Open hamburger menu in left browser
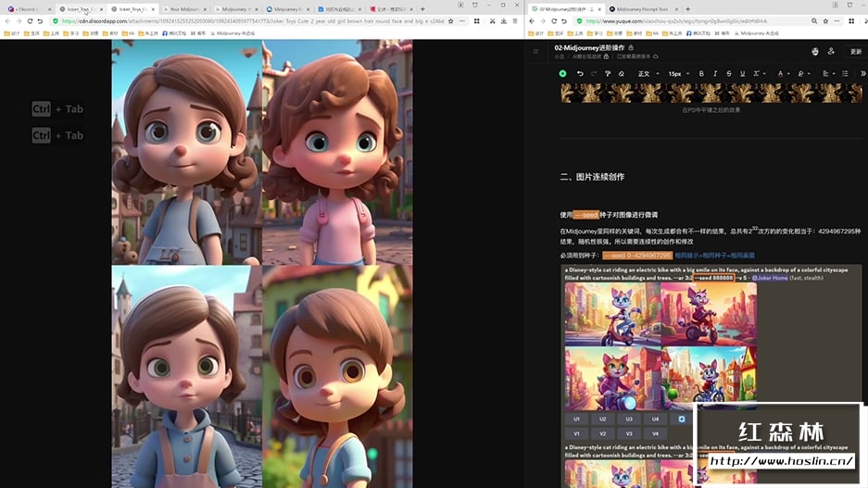 tap(515, 21)
